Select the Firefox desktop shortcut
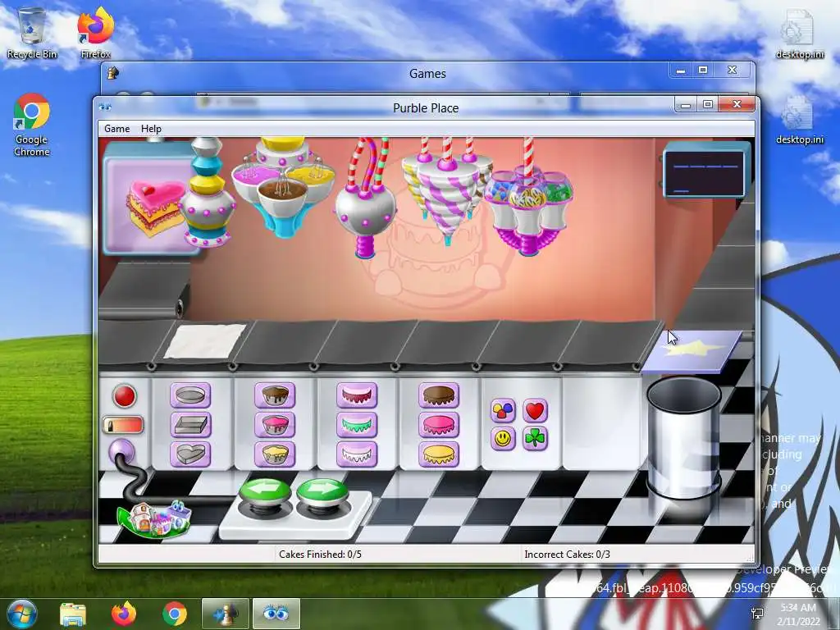The width and height of the screenshot is (840, 630). click(95, 32)
